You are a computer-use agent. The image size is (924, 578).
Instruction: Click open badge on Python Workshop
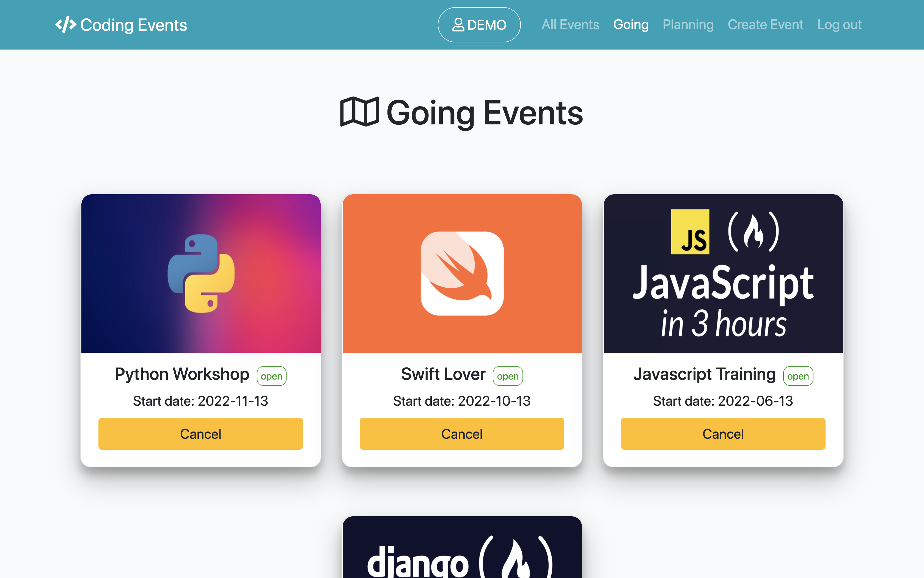271,376
